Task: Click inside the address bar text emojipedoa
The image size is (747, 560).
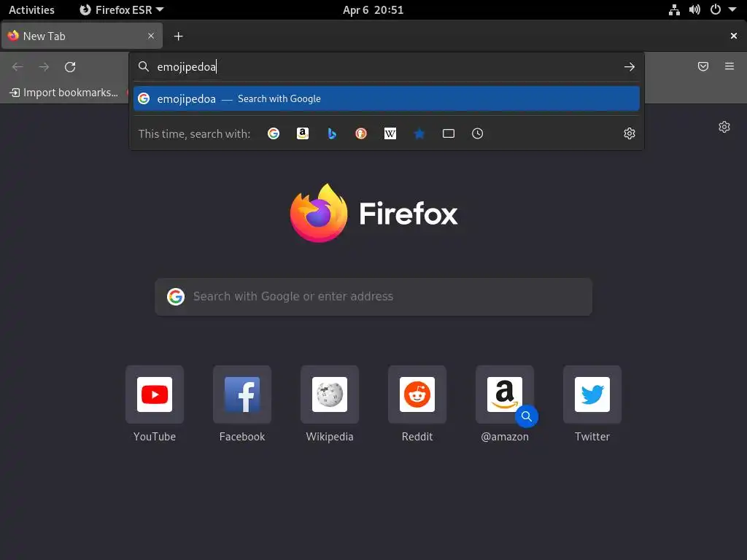Action: tap(186, 66)
